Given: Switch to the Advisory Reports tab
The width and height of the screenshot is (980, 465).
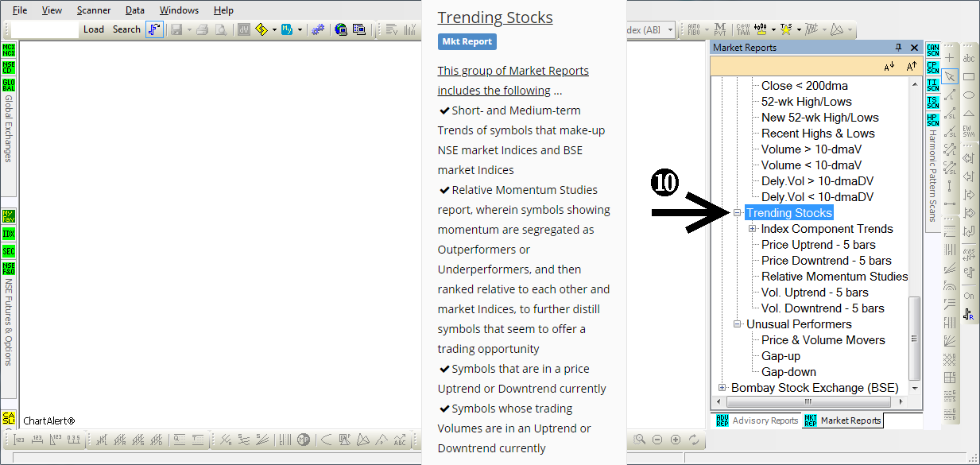Looking at the screenshot, I should point(757,420).
